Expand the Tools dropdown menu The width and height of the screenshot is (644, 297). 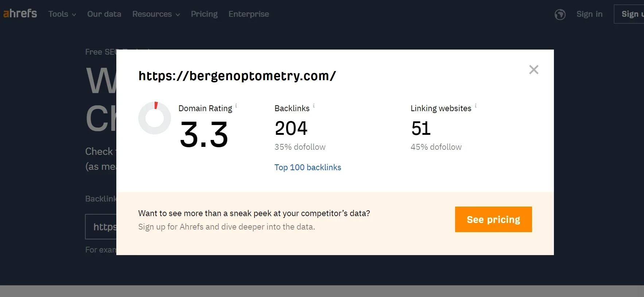click(62, 14)
